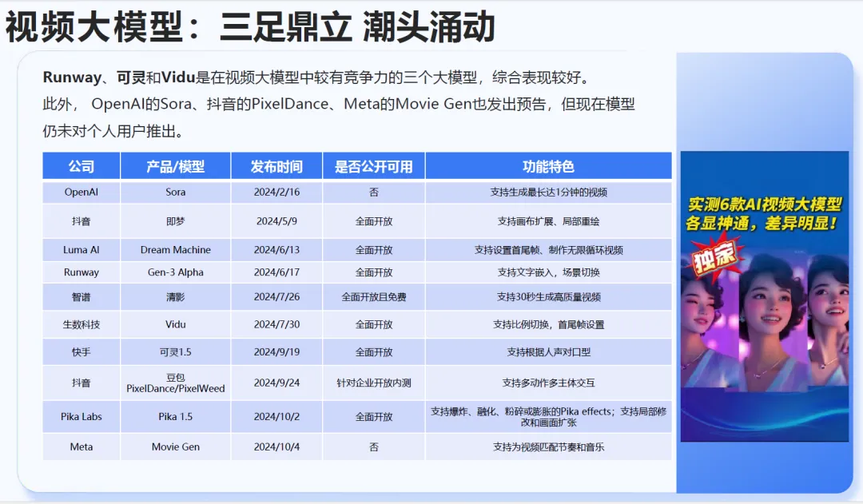Click the 全面开放 cell in the Dream Machine row

pyautogui.click(x=374, y=250)
